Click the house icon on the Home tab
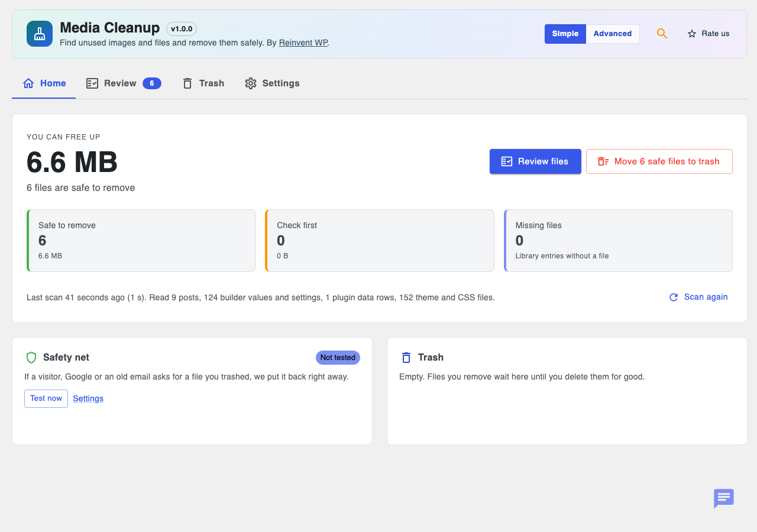This screenshot has height=532, width=757. (x=28, y=83)
